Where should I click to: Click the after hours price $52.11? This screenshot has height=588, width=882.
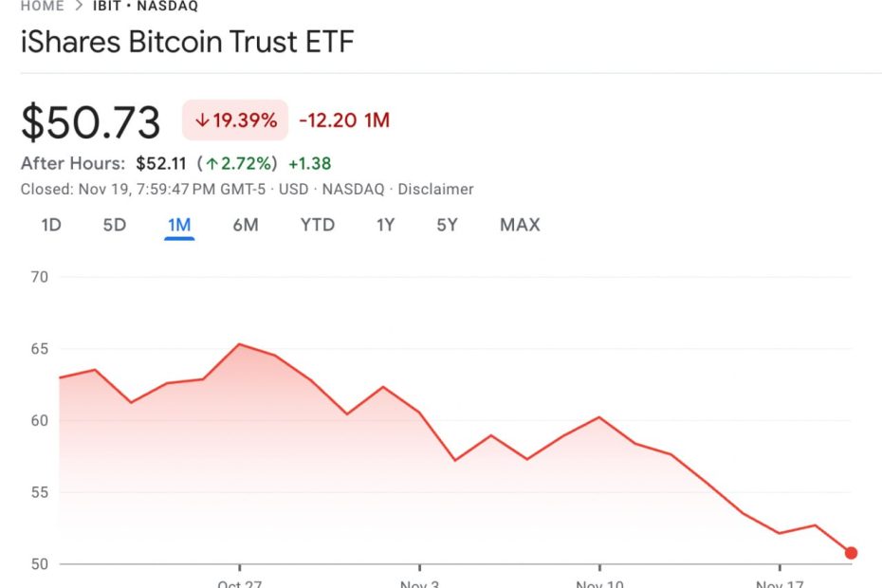coord(160,163)
